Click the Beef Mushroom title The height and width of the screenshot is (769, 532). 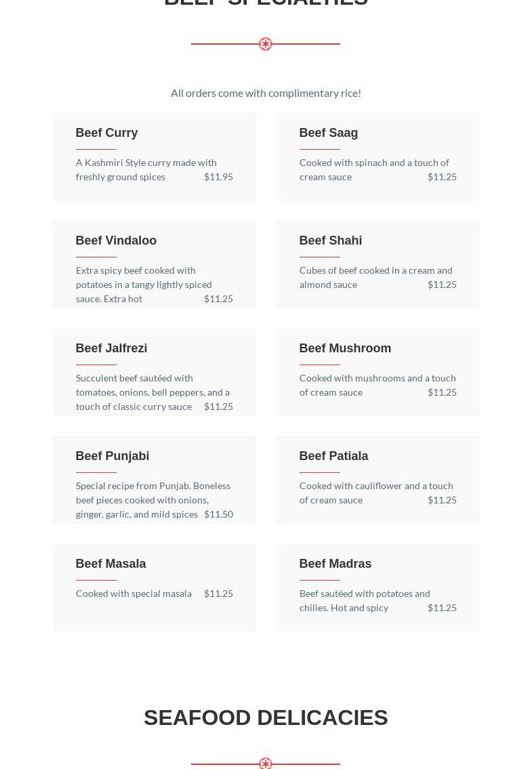pyautogui.click(x=345, y=348)
